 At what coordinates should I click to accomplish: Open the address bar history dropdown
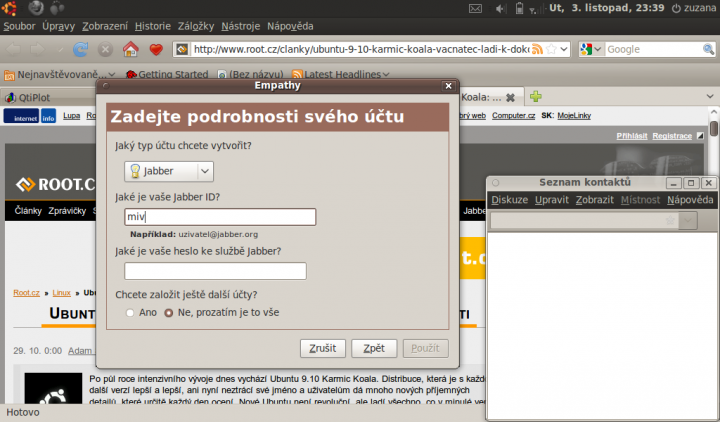[564, 49]
